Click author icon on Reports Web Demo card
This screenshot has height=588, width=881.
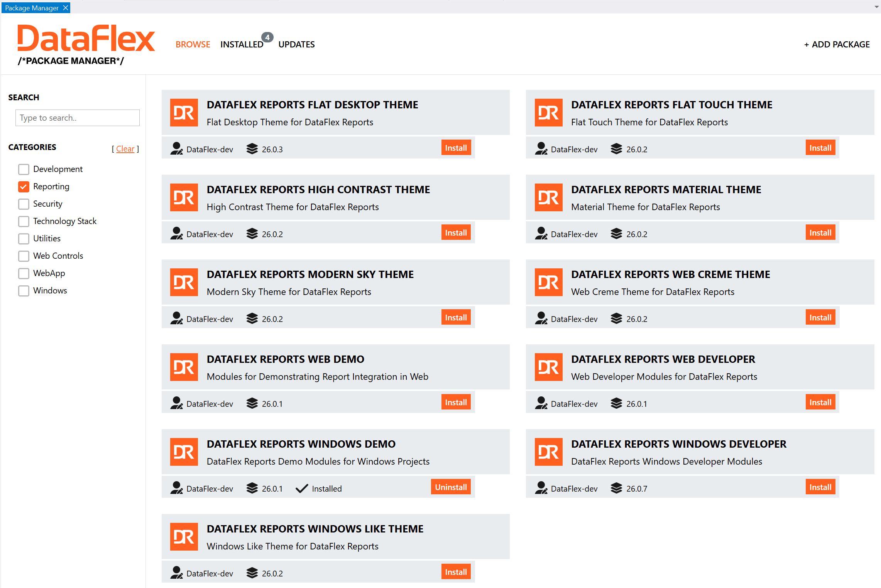[177, 403]
